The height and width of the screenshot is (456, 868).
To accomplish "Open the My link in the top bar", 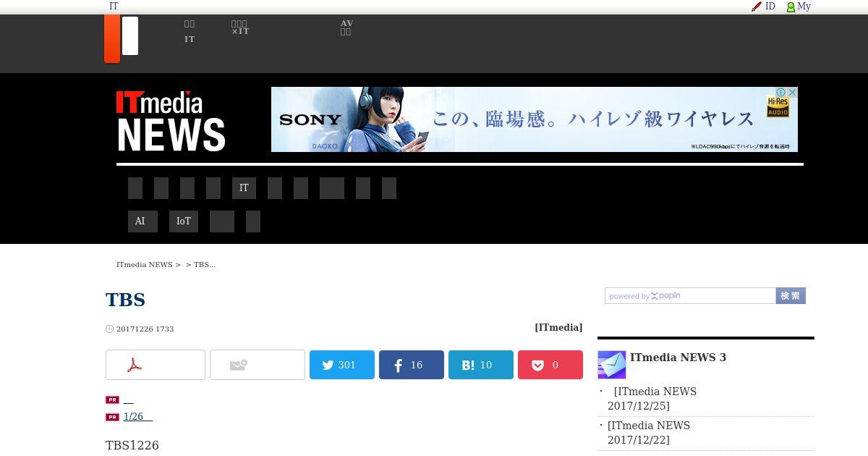I will pyautogui.click(x=804, y=7).
